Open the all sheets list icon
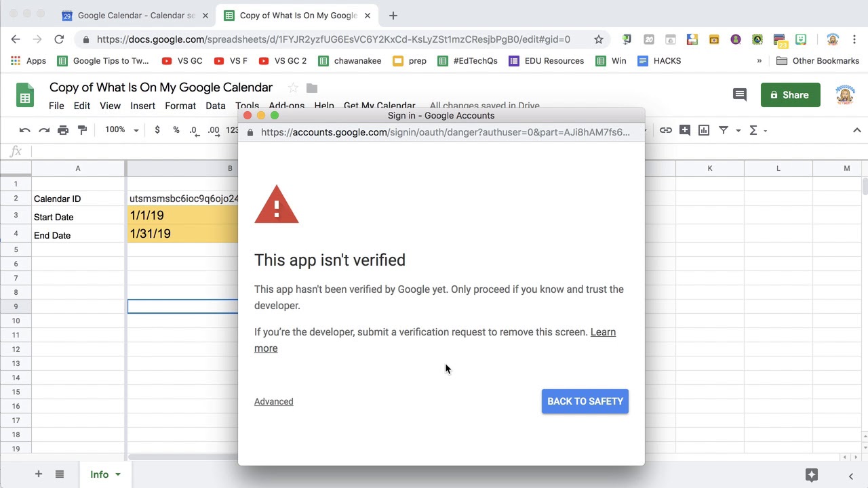This screenshot has width=868, height=488. pyautogui.click(x=60, y=474)
